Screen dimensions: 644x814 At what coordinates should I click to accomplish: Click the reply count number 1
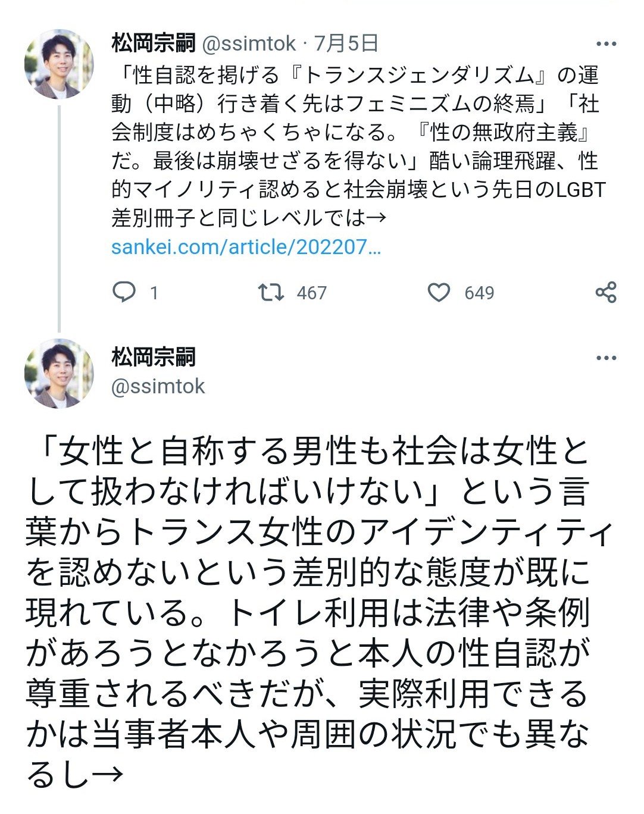click(x=154, y=293)
